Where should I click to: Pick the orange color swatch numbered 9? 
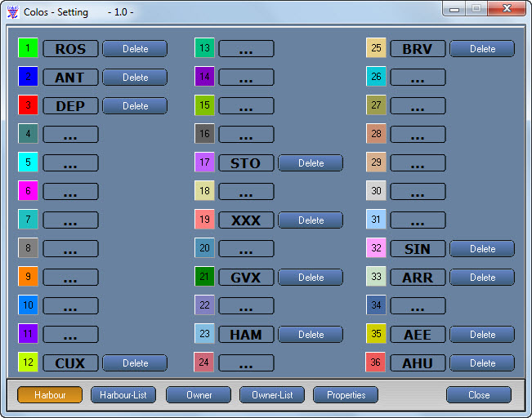29,277
